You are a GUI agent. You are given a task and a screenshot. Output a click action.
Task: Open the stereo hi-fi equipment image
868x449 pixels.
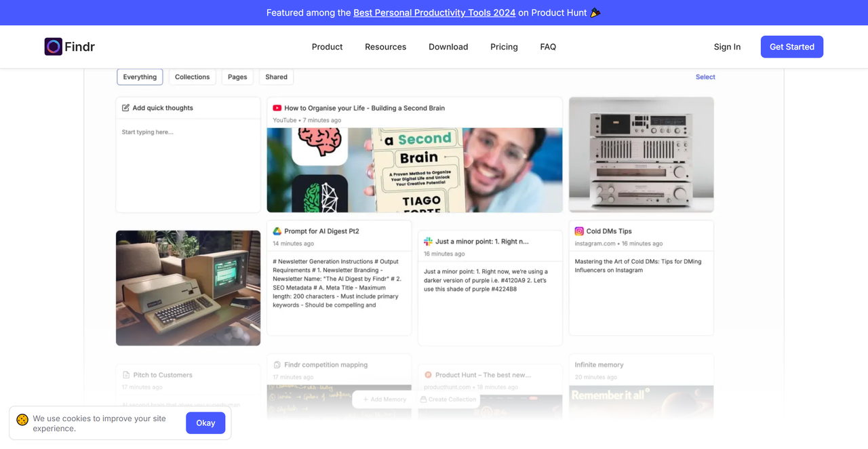pyautogui.click(x=641, y=155)
